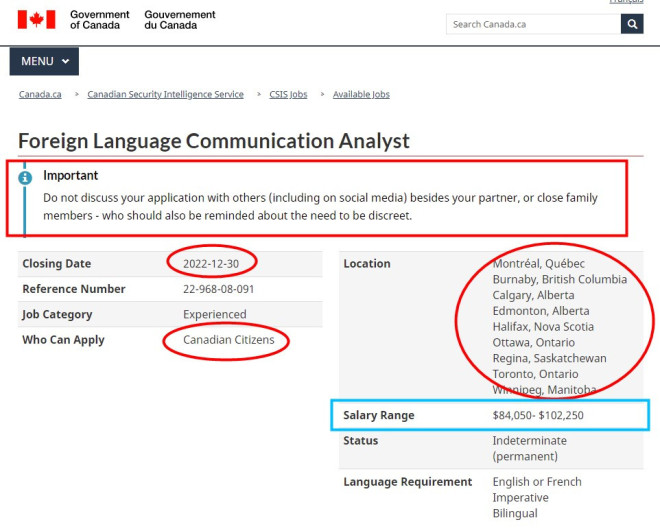Open the MENU dropdown

[x=44, y=61]
